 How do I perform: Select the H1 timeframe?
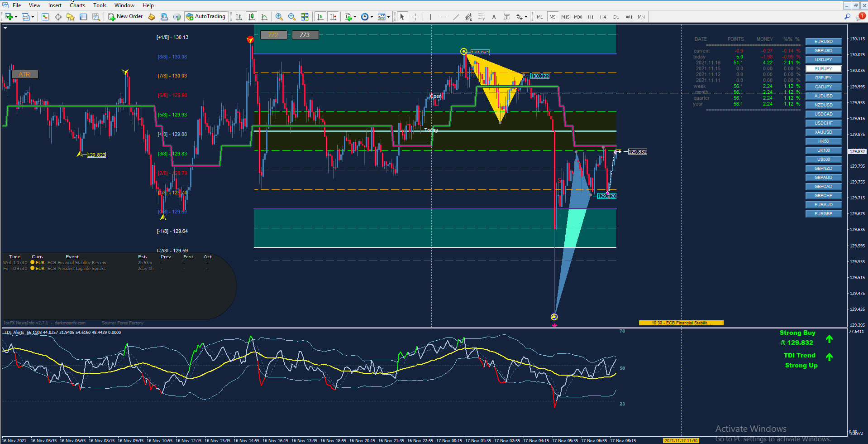click(x=591, y=17)
